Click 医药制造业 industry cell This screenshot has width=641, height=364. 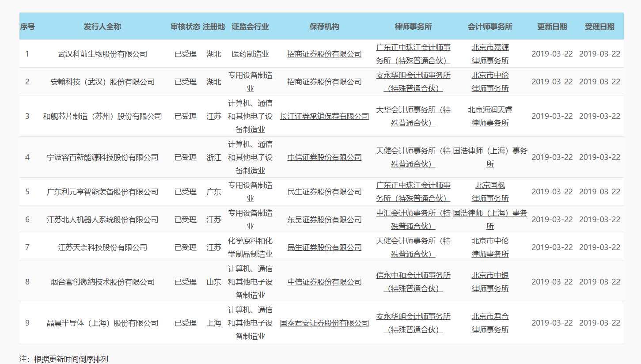(x=250, y=54)
